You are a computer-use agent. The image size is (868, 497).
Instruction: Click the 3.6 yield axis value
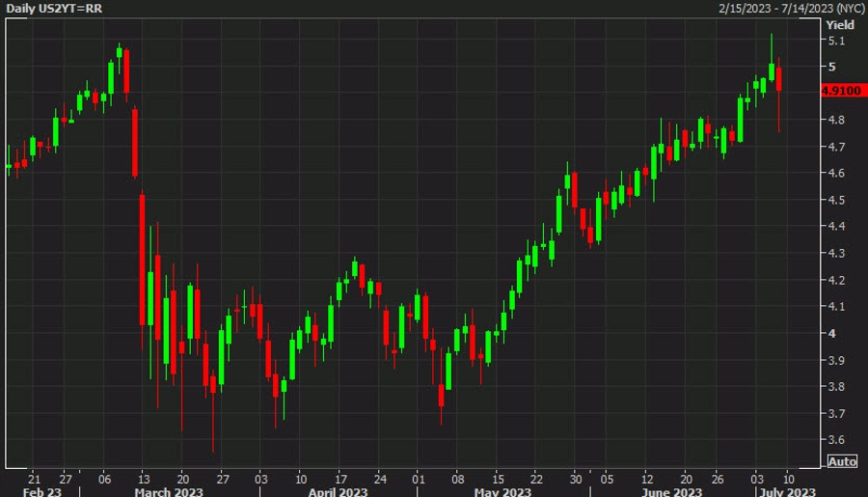pos(836,440)
